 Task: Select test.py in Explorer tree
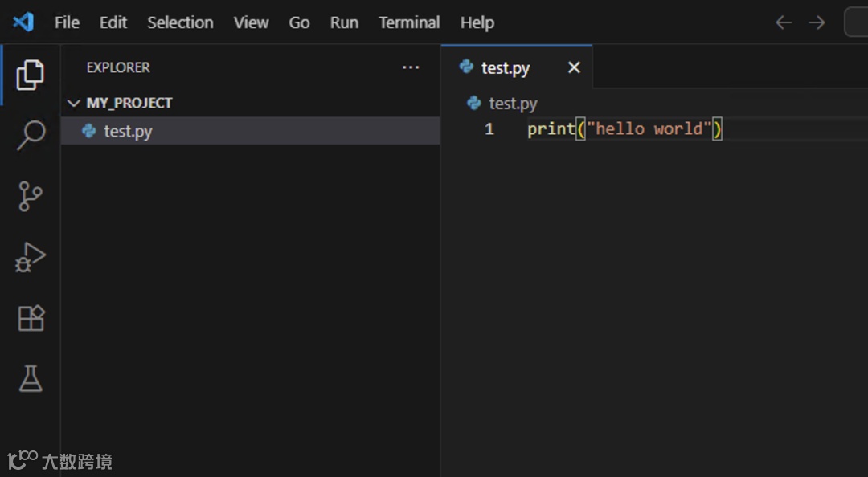[x=128, y=131]
